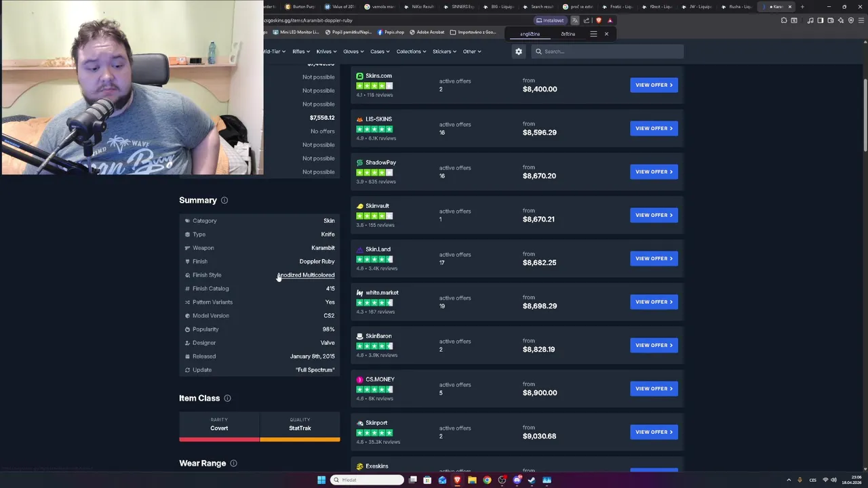View offer from ShadowPay
Viewport: 868px width, 488px height.
pyautogui.click(x=654, y=171)
